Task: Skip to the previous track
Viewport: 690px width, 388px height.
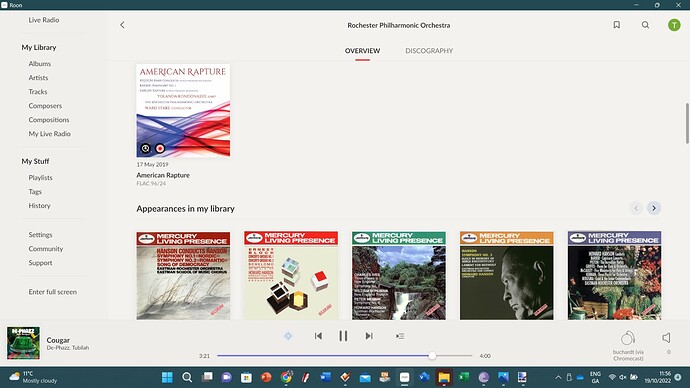Action: tap(318, 336)
